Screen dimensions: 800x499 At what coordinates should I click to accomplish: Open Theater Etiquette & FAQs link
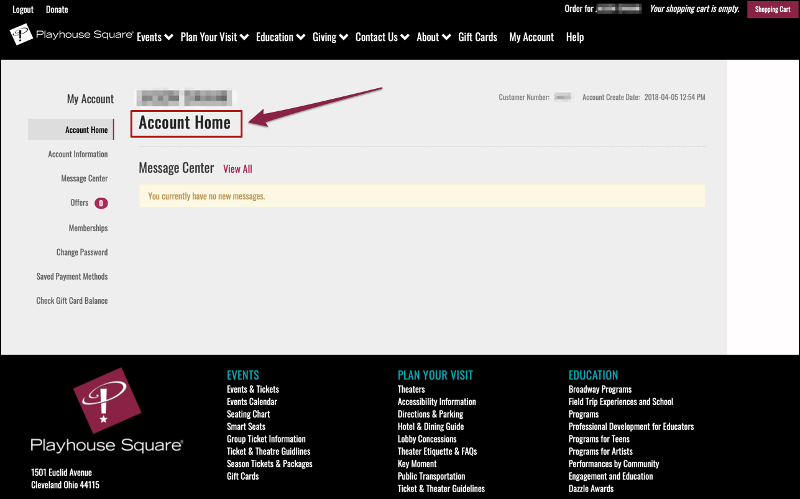click(x=437, y=451)
